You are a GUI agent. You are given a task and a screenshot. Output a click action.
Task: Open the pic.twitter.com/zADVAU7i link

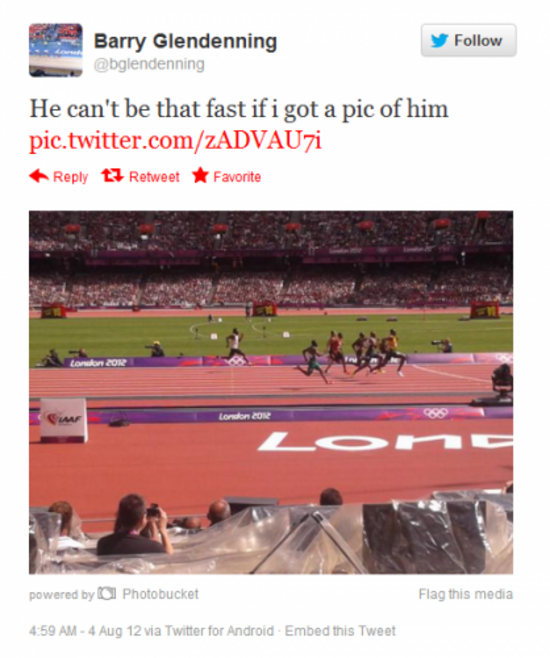click(x=175, y=140)
